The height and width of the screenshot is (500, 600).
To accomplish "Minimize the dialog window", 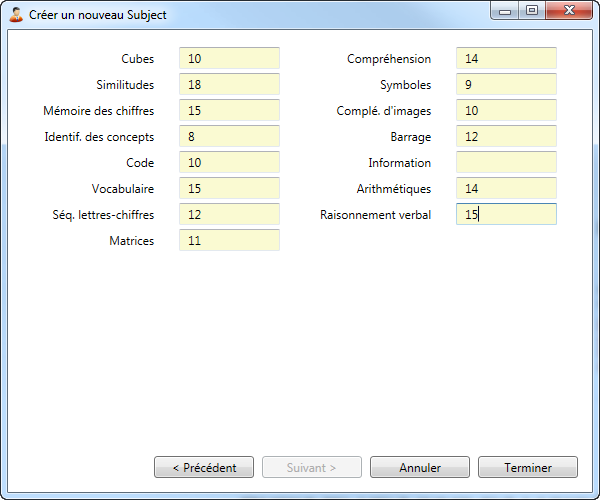I will pyautogui.click(x=507, y=11).
